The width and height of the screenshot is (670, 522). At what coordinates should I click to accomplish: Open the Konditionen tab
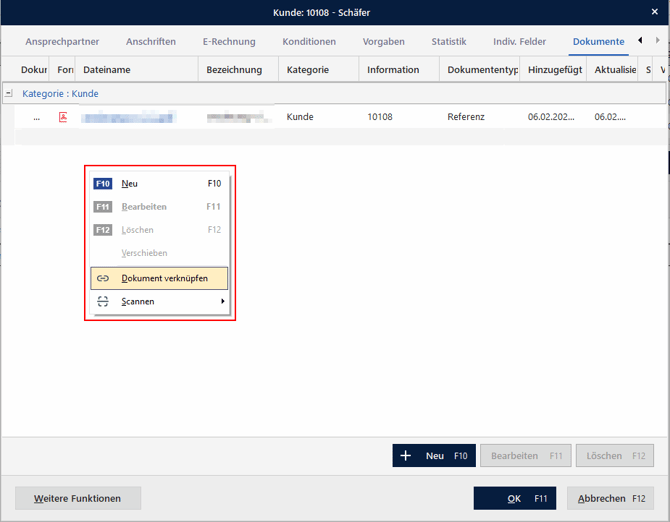[309, 42]
